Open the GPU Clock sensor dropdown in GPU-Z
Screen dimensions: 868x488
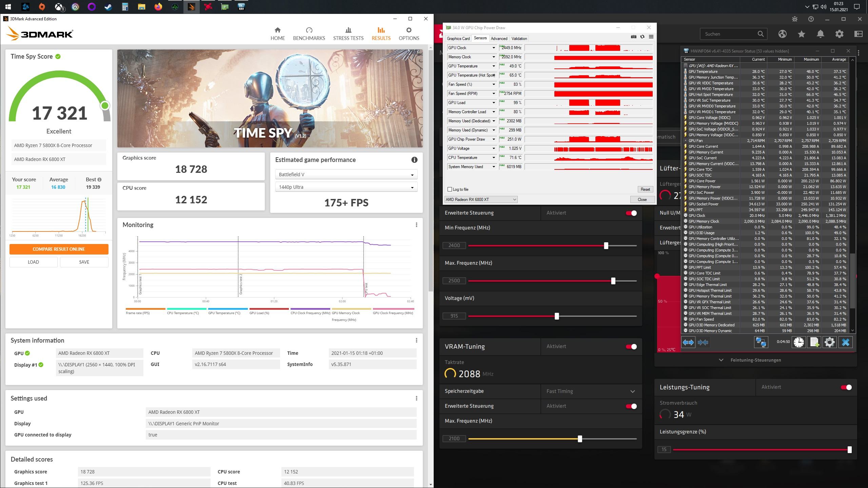pyautogui.click(x=494, y=48)
